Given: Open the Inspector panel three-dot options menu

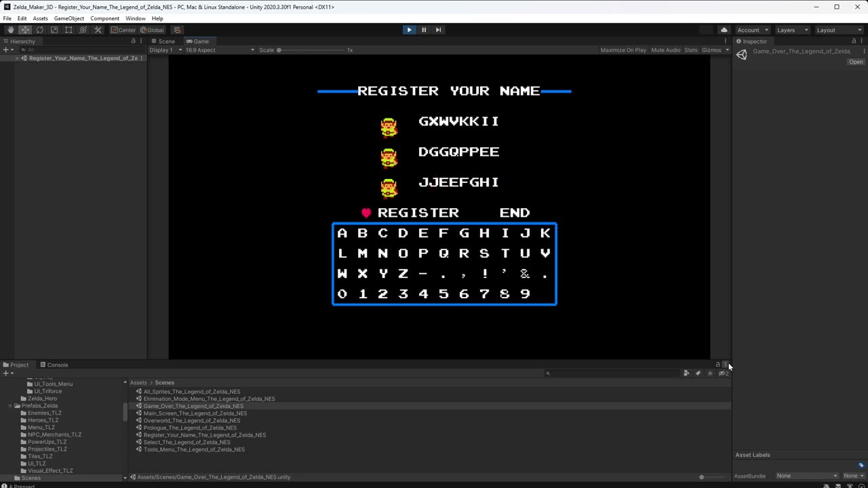Looking at the screenshot, I should pos(863,41).
